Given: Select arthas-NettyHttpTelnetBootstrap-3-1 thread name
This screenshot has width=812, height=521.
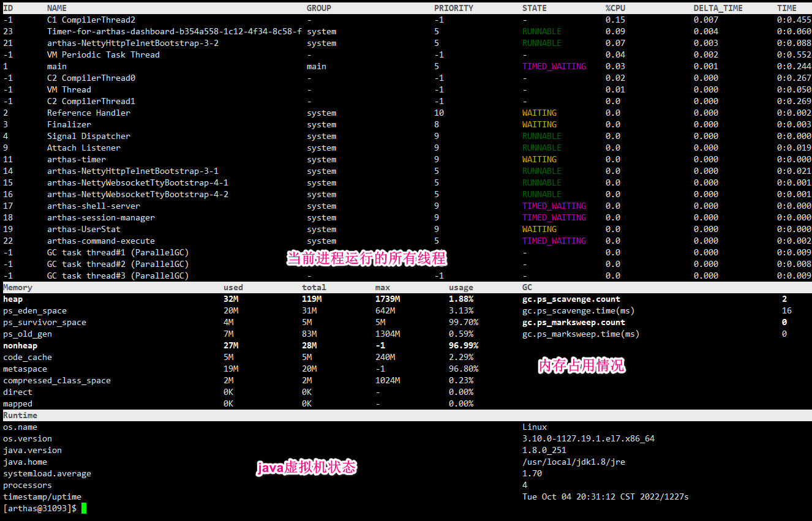Looking at the screenshot, I should tap(133, 171).
